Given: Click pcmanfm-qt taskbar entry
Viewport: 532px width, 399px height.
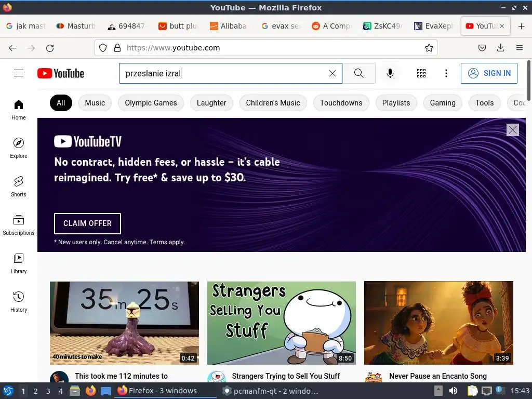Looking at the screenshot, I should (x=271, y=391).
